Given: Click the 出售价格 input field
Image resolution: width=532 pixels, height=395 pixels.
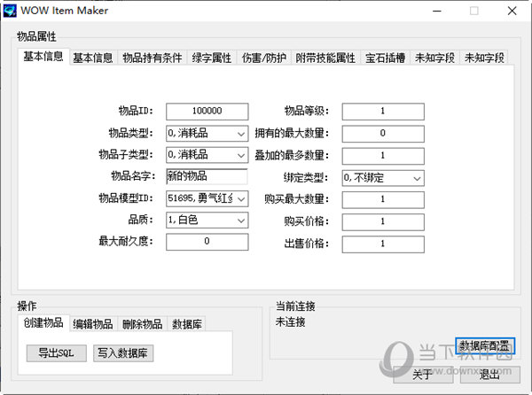Looking at the screenshot, I should click(383, 244).
